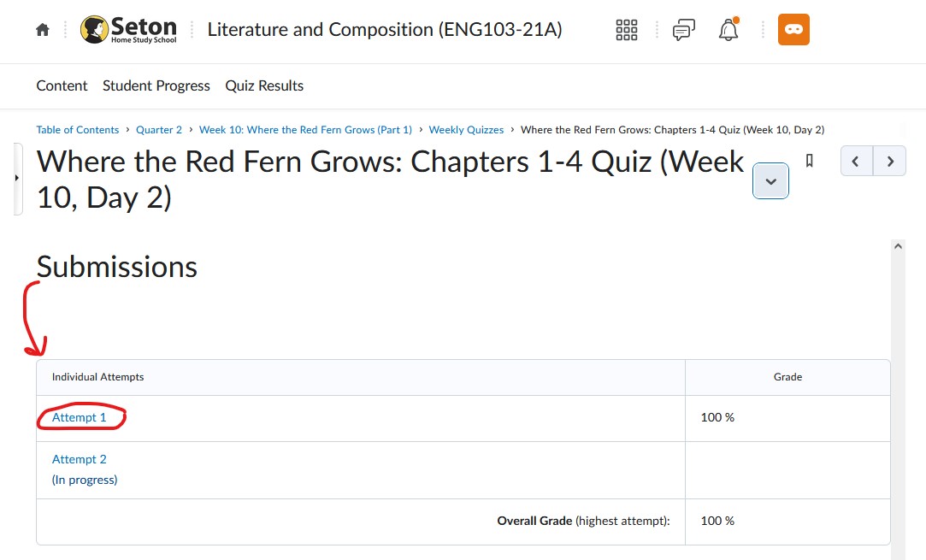Open Attempt 1 submission

coord(80,417)
